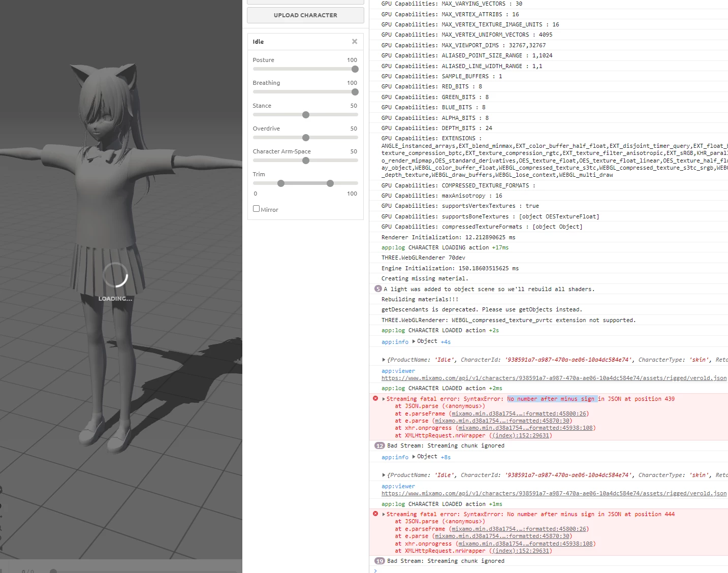Close the Idle animation panel

click(x=355, y=42)
